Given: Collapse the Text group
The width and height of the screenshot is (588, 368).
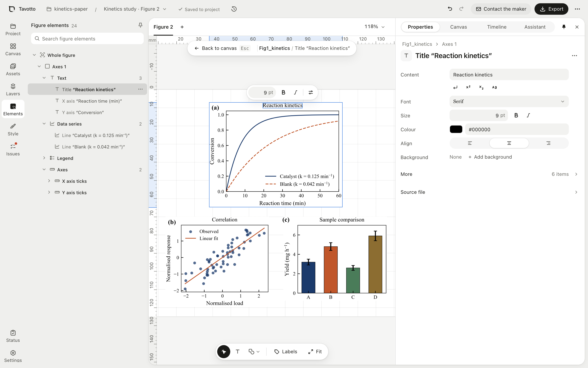Looking at the screenshot, I should 44,78.
